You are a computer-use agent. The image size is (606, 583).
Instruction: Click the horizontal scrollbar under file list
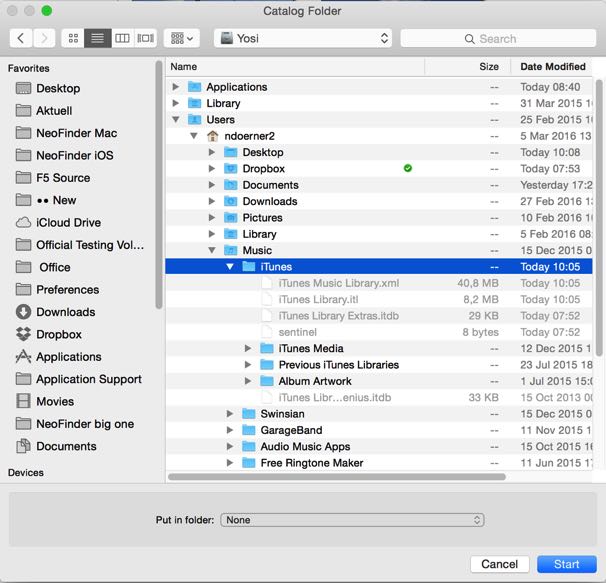click(337, 477)
